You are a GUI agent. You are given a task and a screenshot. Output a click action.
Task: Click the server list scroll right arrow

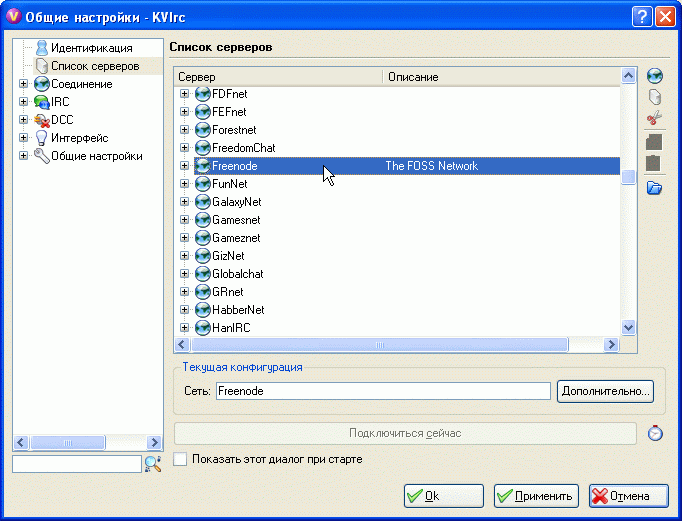pyautogui.click(x=612, y=345)
